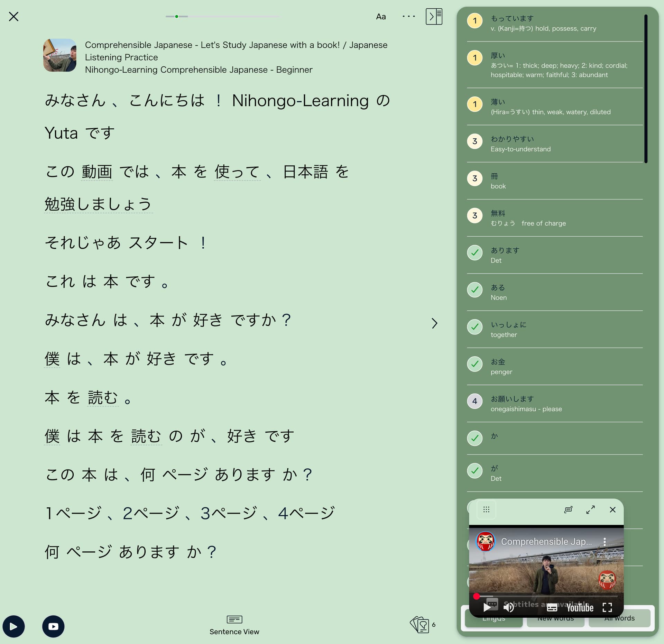The image size is (664, 644).
Task: Change status badge 4 of お願いします
Action: (x=474, y=401)
